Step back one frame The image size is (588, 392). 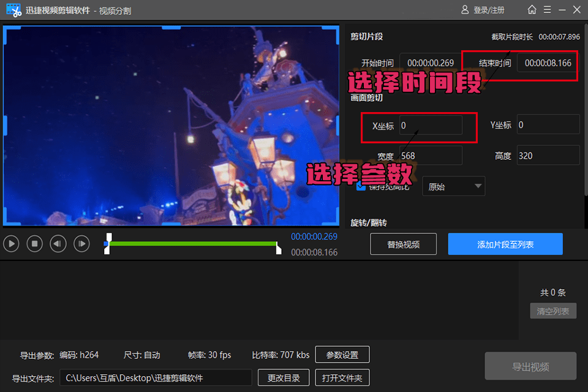pos(58,244)
